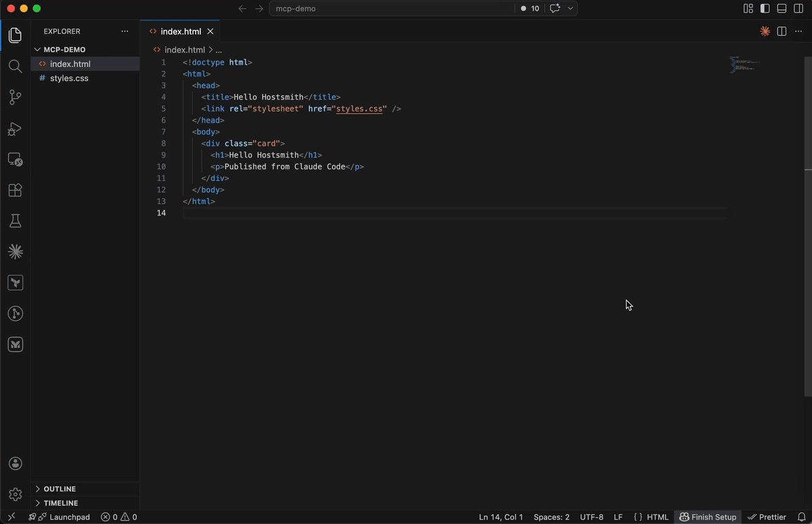
Task: Click Ln 14, Col 1 go-to-line
Action: [x=501, y=517]
